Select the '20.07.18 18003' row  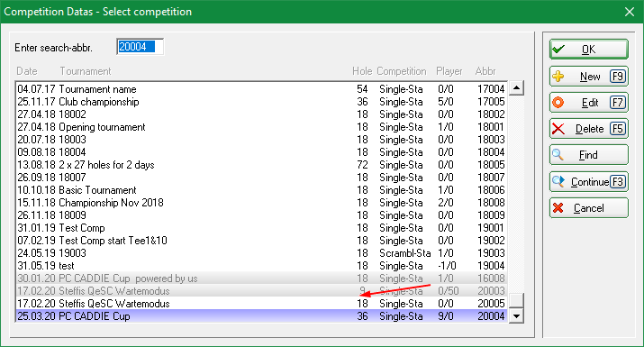pos(261,140)
